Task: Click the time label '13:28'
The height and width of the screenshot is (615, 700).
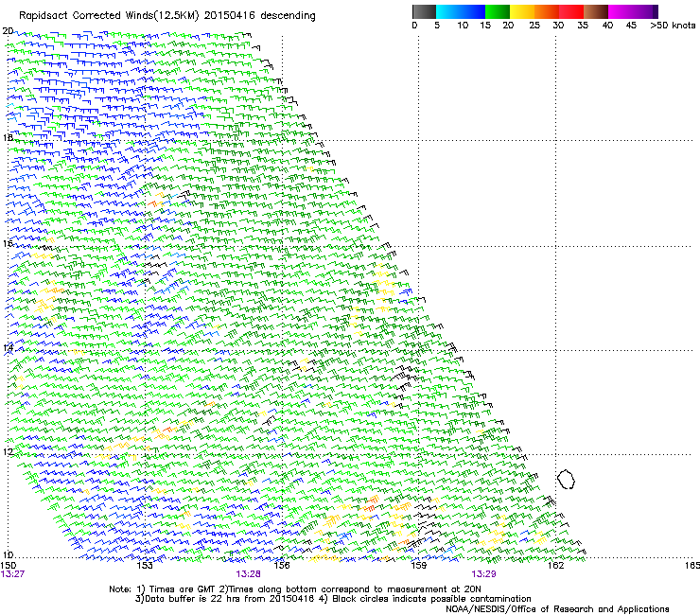Action: [248, 574]
